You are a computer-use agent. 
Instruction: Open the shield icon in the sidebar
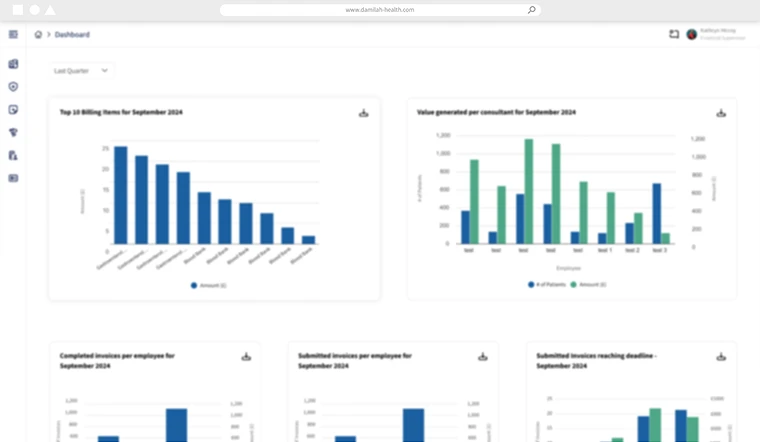tap(13, 87)
